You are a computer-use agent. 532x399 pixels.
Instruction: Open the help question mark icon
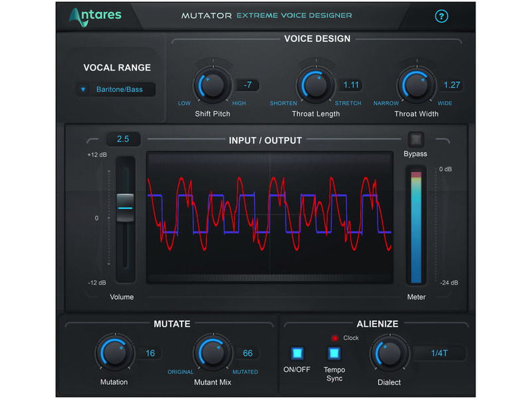tap(441, 16)
